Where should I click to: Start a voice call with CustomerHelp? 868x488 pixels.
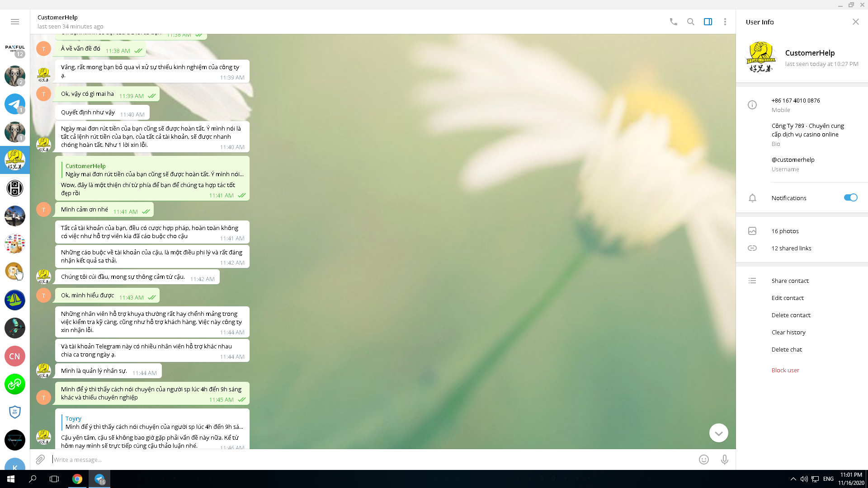click(673, 22)
